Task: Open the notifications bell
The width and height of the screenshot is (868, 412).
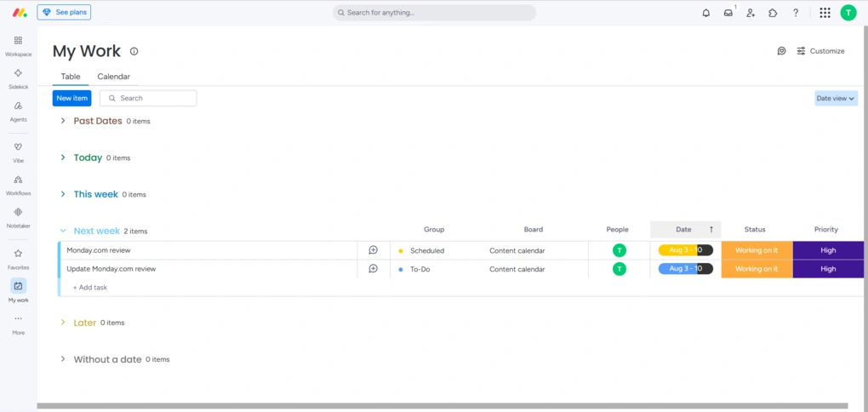Action: point(705,13)
